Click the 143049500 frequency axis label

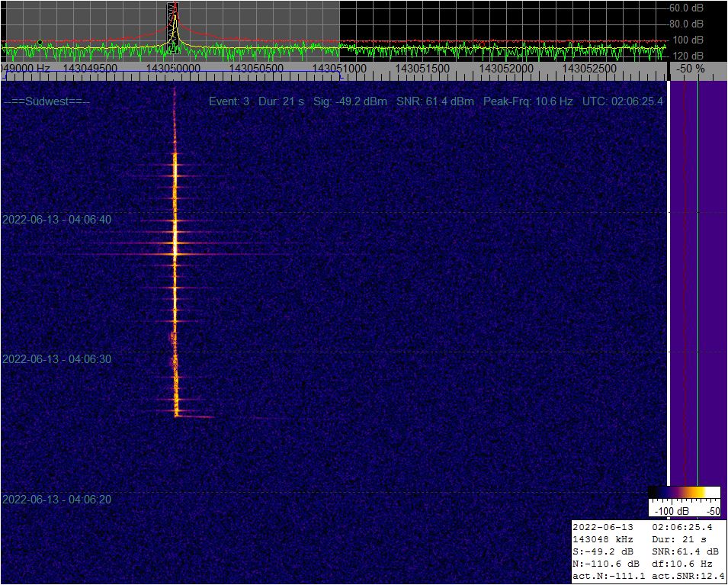pyautogui.click(x=90, y=69)
